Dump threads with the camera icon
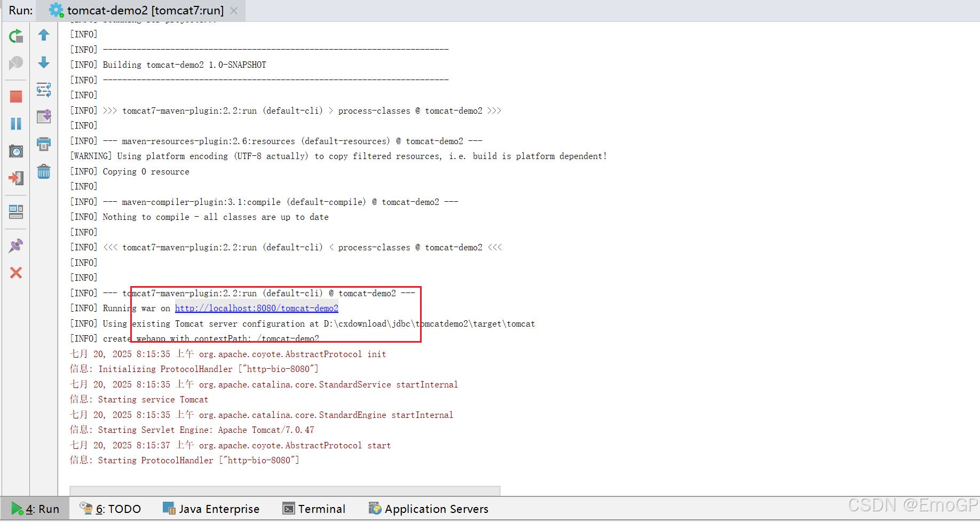Viewport: 980px width, 522px height. (16, 151)
